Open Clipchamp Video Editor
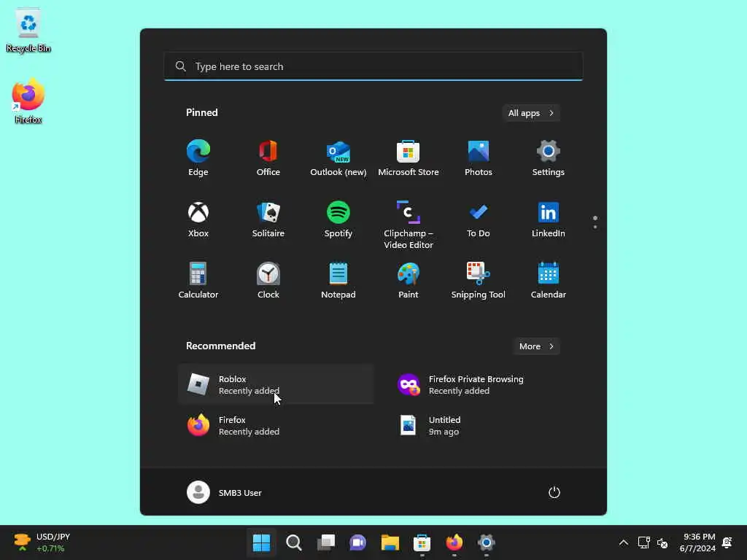Screen dimensions: 747x560 (409, 225)
